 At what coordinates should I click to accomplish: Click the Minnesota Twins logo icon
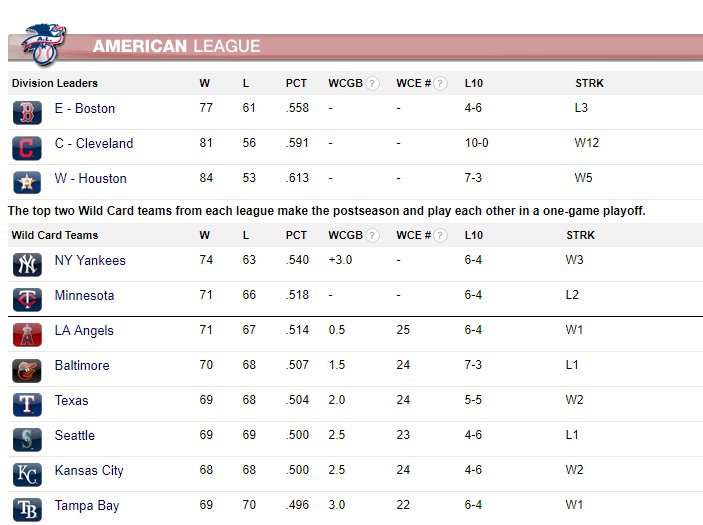point(27,299)
